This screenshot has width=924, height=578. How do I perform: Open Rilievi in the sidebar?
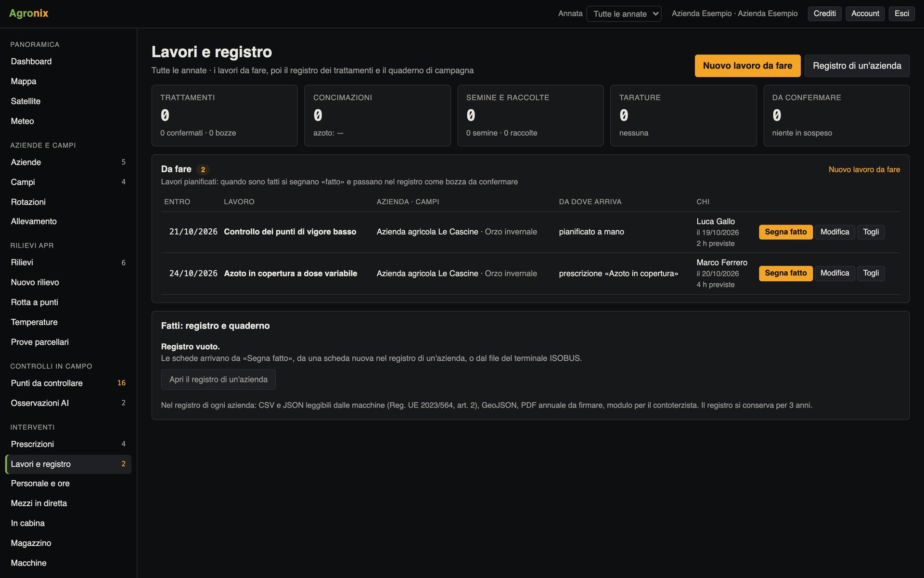click(68, 263)
